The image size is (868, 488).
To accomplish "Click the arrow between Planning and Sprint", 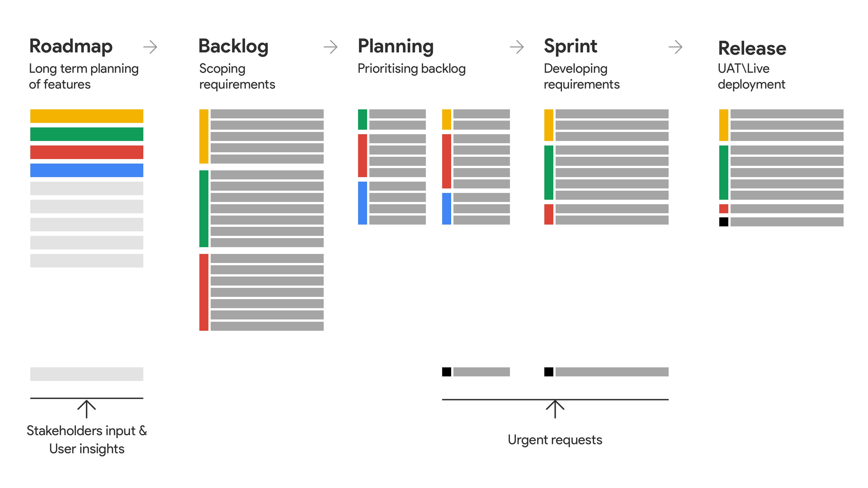I will click(517, 47).
